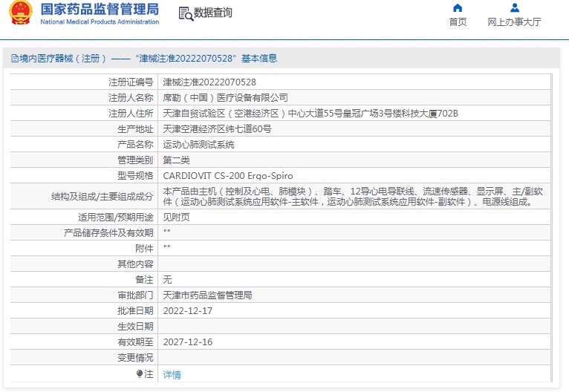Click the 有效期至 row label
The image size is (569, 392).
135,342
